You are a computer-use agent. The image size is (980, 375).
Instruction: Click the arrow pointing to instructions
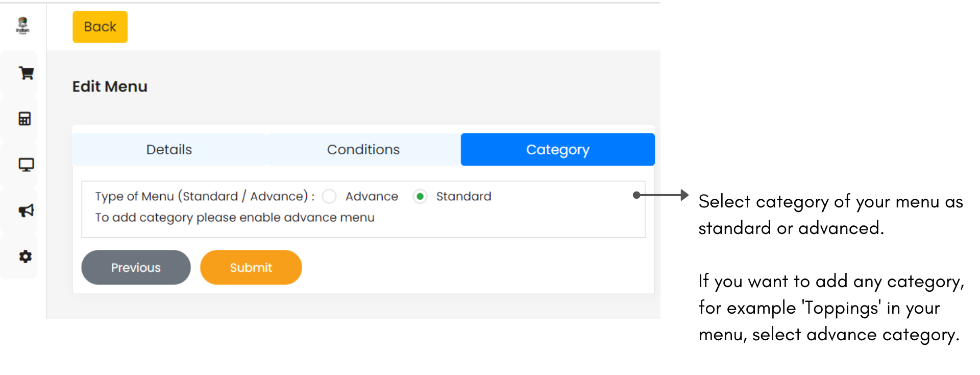pyautogui.click(x=660, y=195)
